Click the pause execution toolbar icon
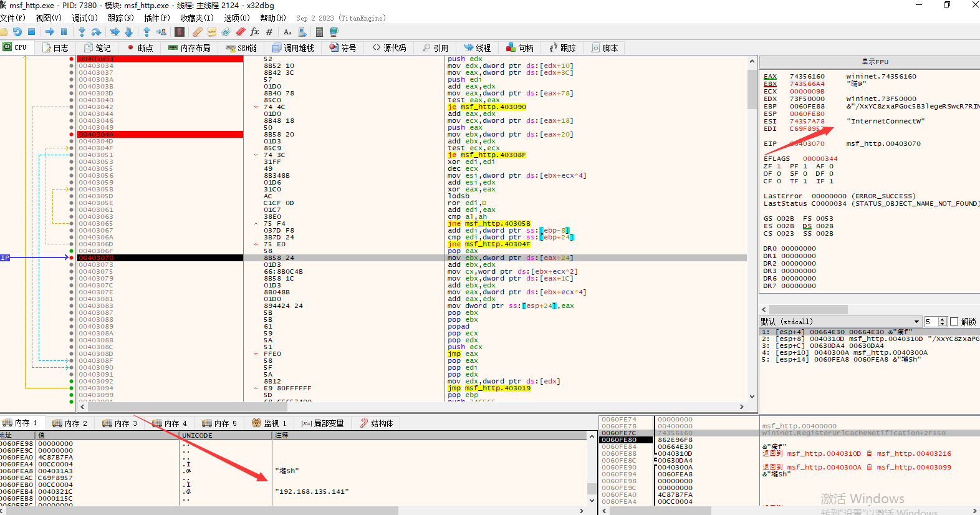The image size is (980, 515). click(64, 32)
